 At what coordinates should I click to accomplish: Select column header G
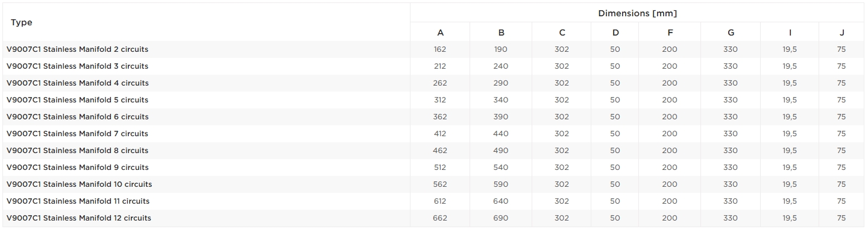click(x=731, y=33)
